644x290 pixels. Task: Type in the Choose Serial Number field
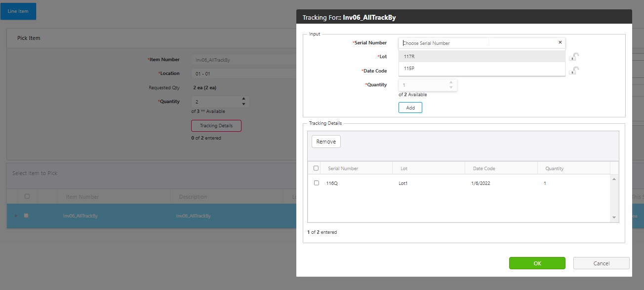click(x=444, y=43)
